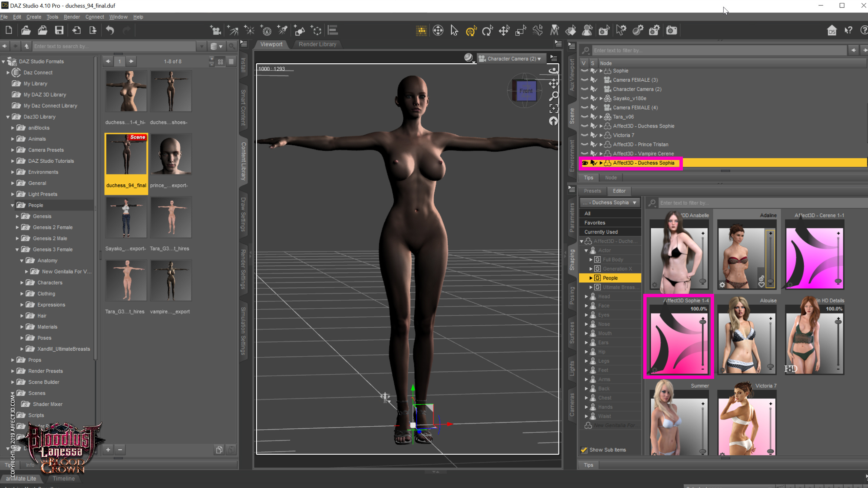Open the Render menu
The image size is (868, 488).
(x=72, y=17)
